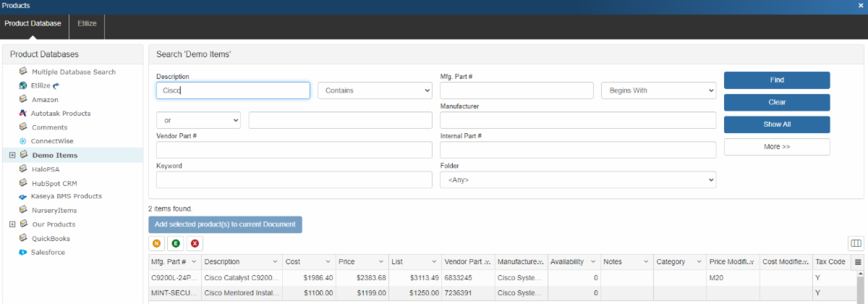Click the red X circle icon
The height and width of the screenshot is (304, 868).
coord(195,244)
